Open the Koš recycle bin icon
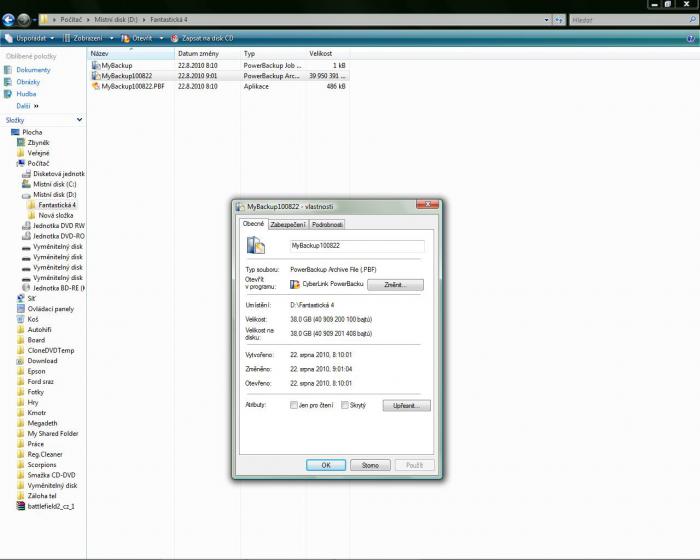This screenshot has height=560, width=700. coord(21,319)
